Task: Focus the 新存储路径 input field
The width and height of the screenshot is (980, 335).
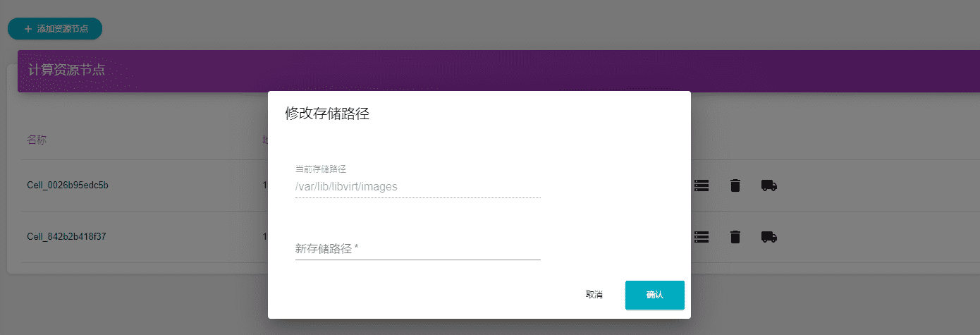Action: (x=417, y=249)
